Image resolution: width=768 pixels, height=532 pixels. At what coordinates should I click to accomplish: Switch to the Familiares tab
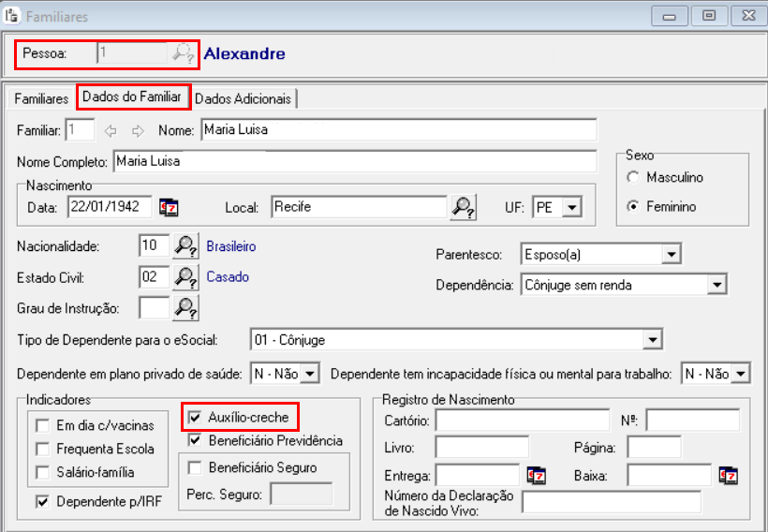tap(41, 98)
